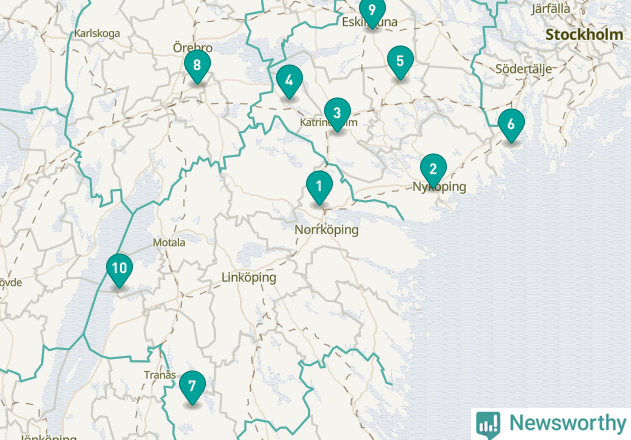Viewport: 631px width, 440px height.
Task: Click the Linköping city label
Action: [x=249, y=277]
